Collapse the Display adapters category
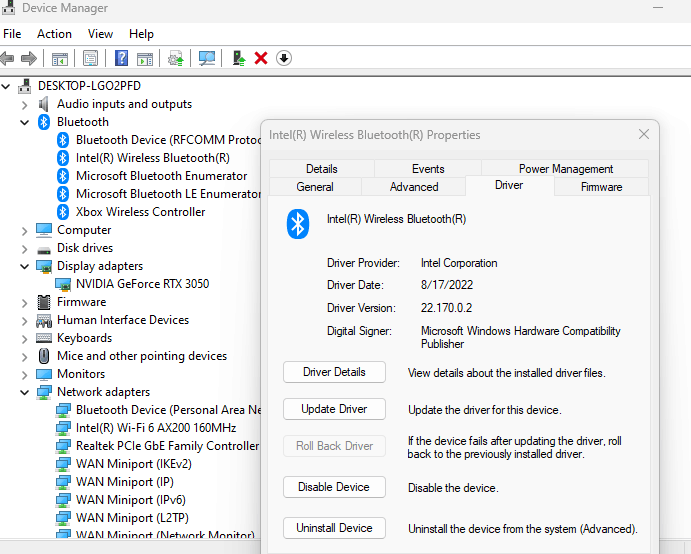691x554 pixels. 24,267
